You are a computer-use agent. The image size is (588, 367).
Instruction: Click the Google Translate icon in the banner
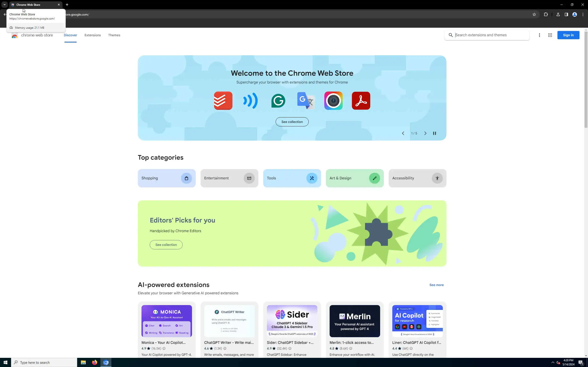point(306,100)
